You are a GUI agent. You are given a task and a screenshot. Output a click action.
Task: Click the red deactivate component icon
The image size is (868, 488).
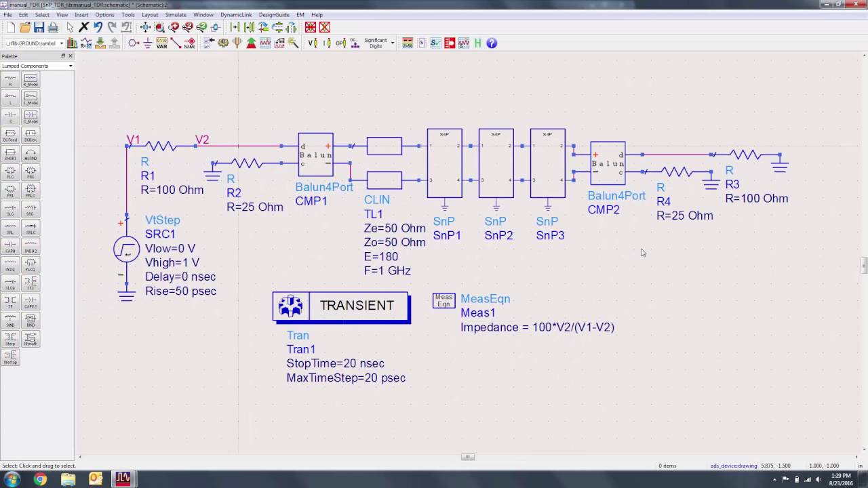coord(311,27)
